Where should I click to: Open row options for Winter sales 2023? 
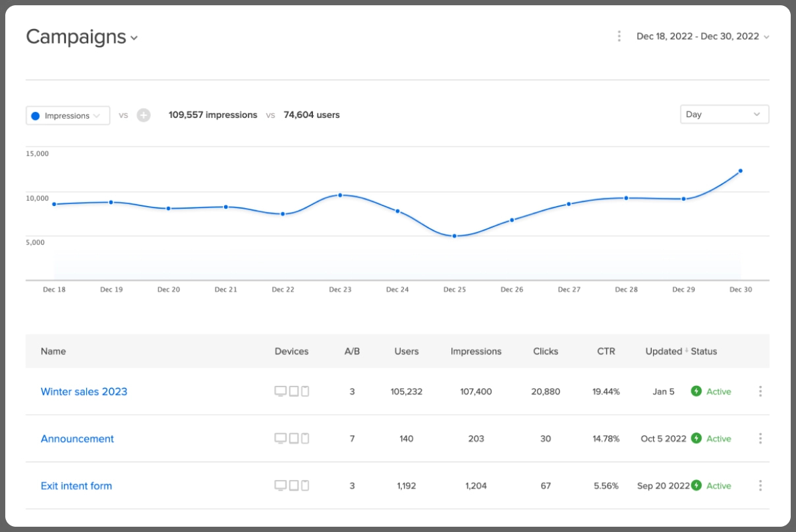(x=760, y=391)
